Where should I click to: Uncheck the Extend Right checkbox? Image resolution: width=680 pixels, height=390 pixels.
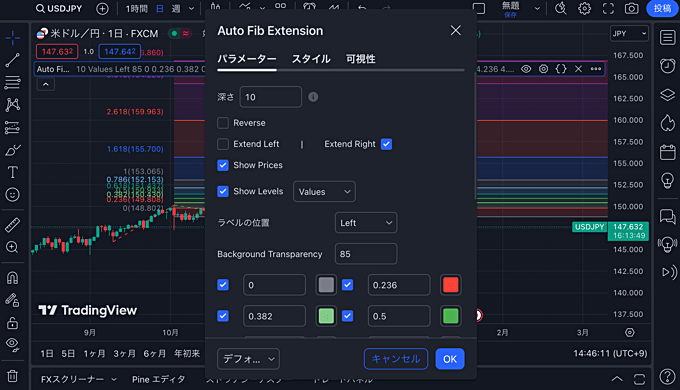tap(386, 144)
